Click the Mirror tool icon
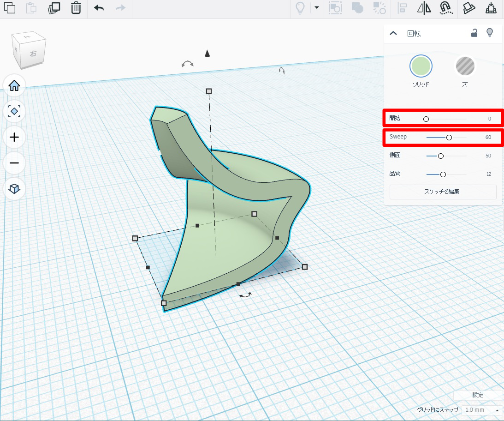The width and height of the screenshot is (504, 421). 424,8
